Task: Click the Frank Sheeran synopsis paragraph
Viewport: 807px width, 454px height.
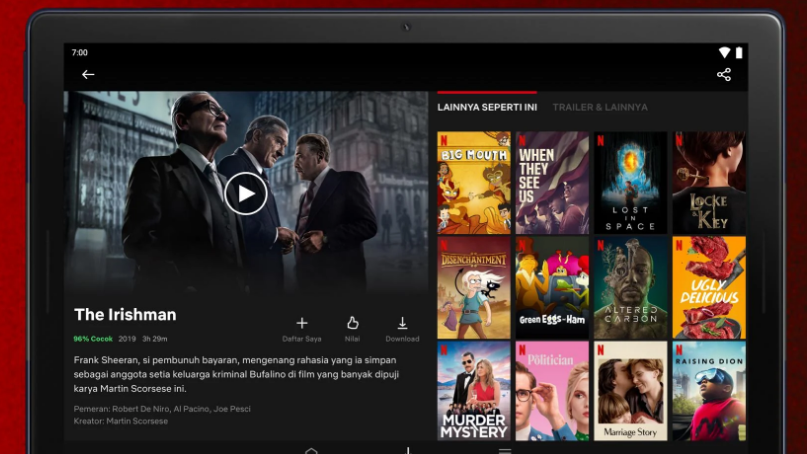Action: pos(236,374)
